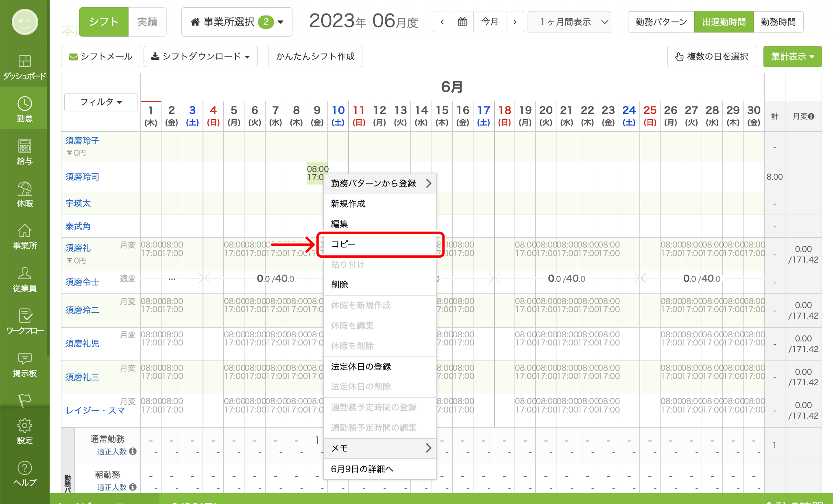This screenshot has height=504, width=833.
Task: Go to next month with the right arrow
Action: pyautogui.click(x=515, y=22)
